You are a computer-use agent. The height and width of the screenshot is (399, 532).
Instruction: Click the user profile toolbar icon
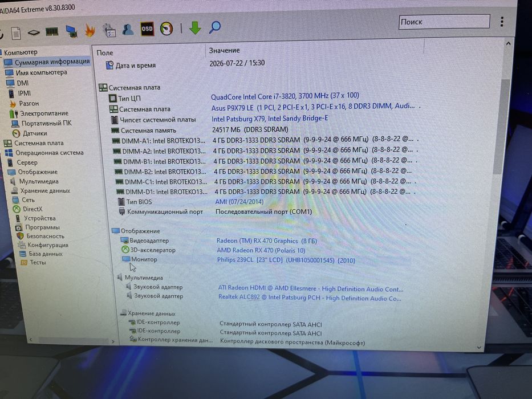point(128,30)
